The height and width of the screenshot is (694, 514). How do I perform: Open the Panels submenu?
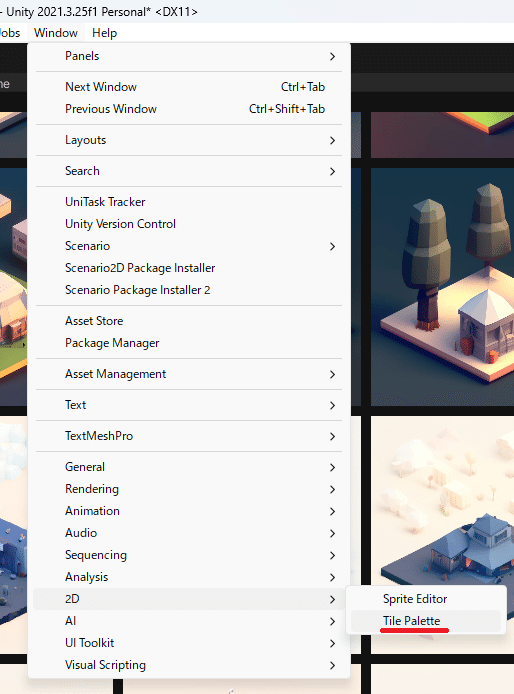189,56
